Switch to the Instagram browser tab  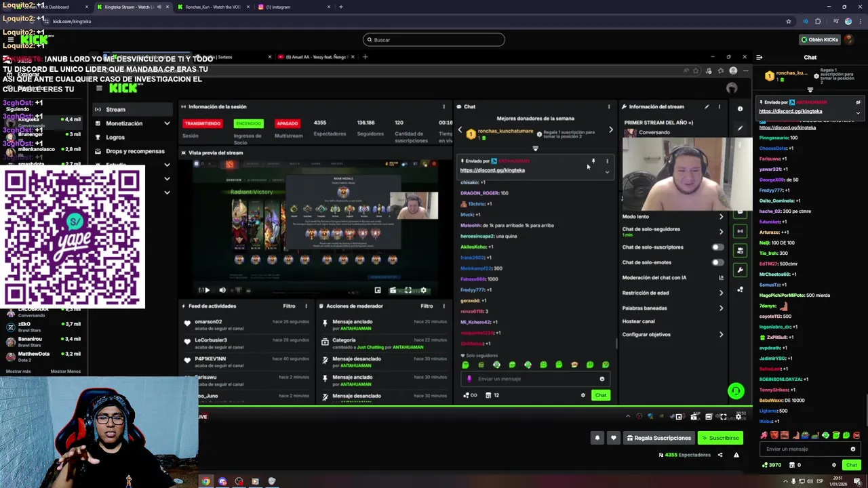296,7
